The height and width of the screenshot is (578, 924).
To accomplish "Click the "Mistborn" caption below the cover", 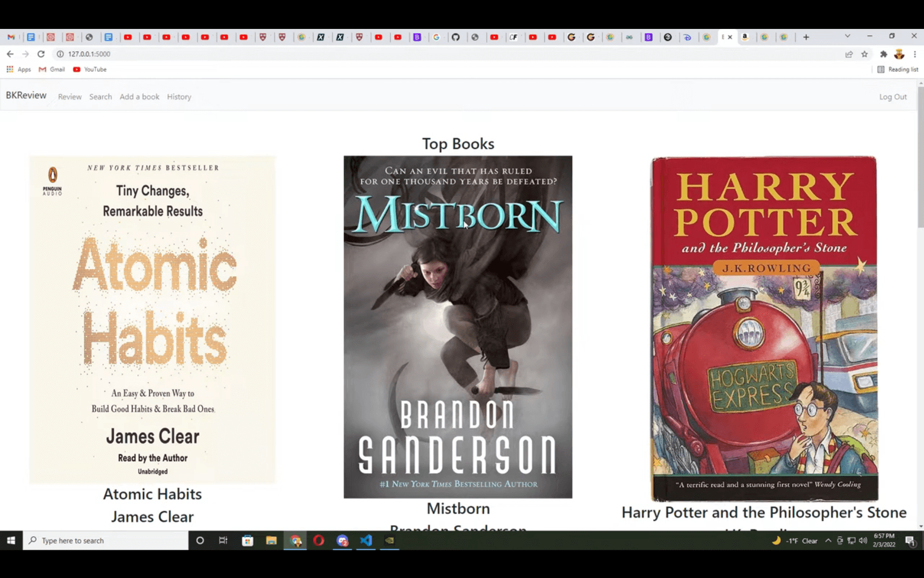I will 458,509.
